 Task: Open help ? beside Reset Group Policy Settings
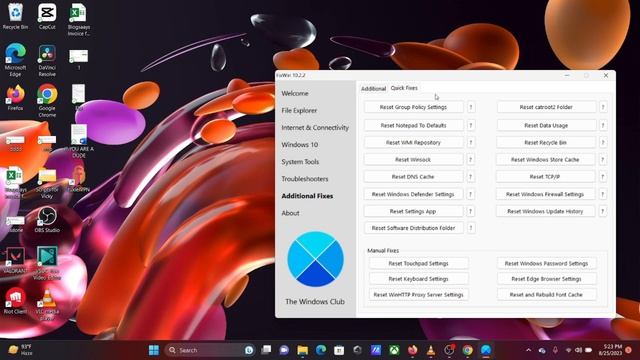click(471, 107)
